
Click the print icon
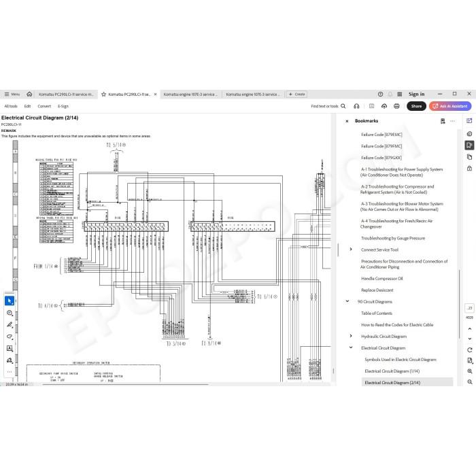click(x=396, y=106)
